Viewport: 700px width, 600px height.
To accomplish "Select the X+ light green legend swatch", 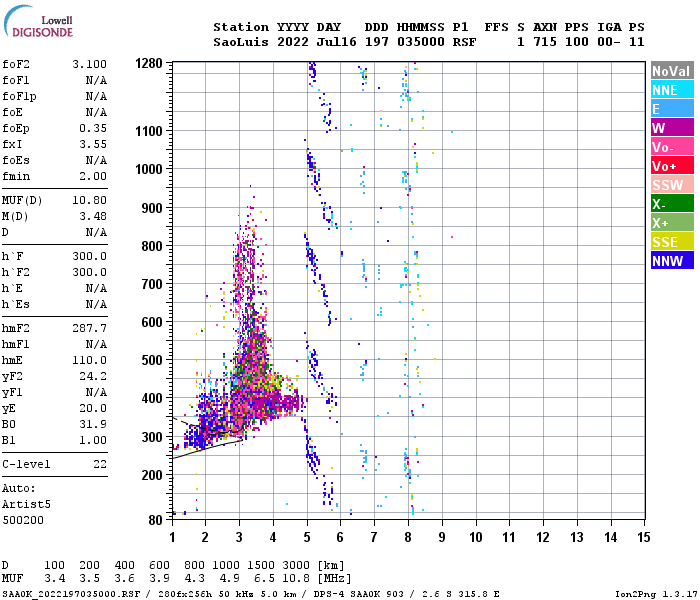I will point(672,223).
